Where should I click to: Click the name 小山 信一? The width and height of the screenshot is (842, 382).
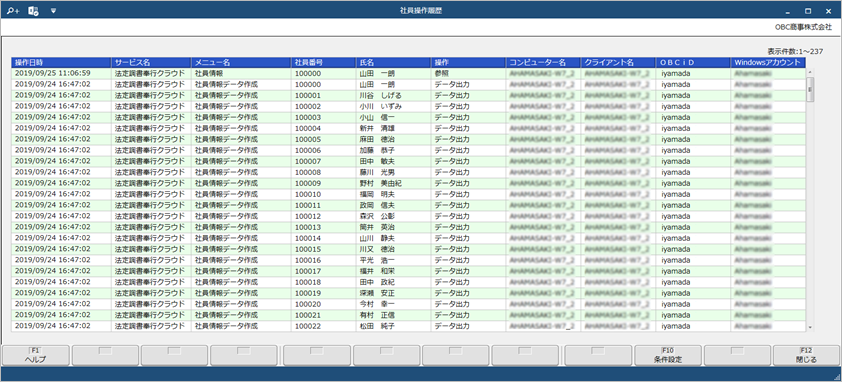377,117
